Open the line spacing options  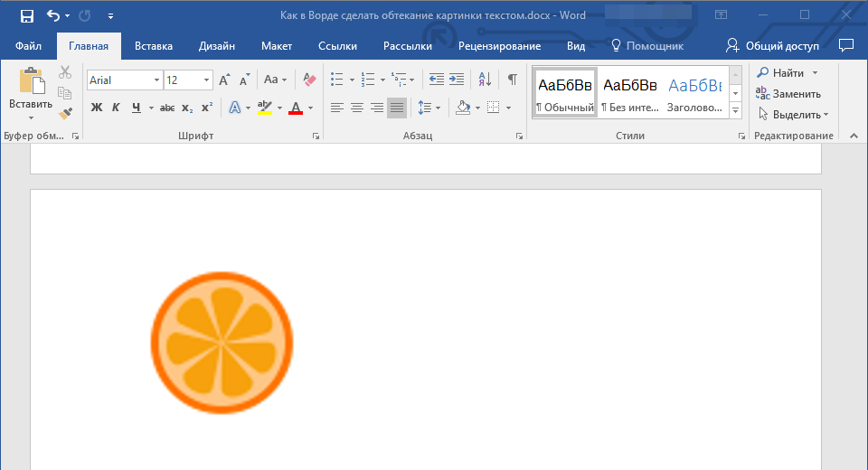coord(429,108)
